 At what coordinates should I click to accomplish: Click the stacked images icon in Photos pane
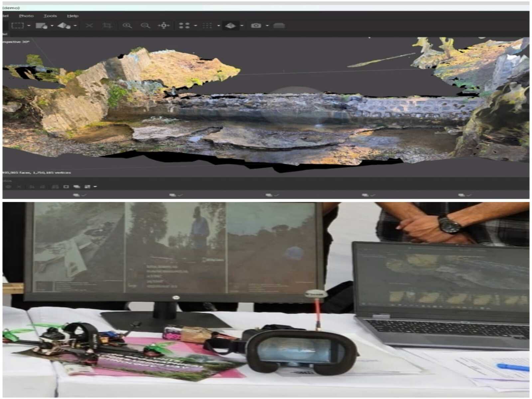click(77, 187)
